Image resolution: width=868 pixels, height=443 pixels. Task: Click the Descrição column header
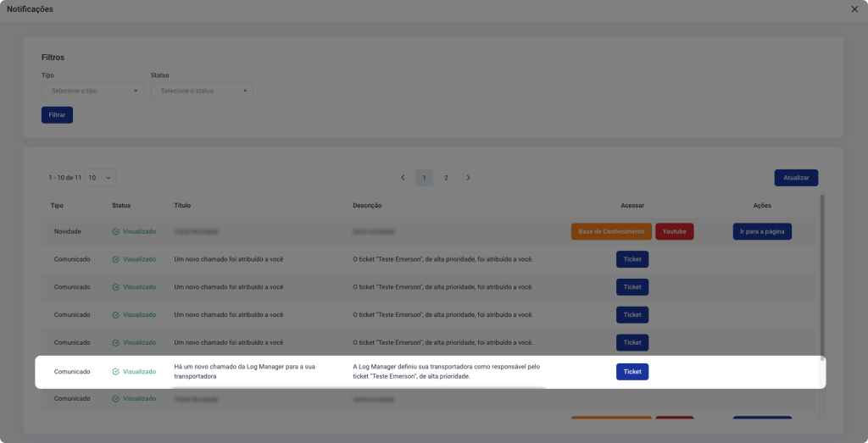point(367,205)
